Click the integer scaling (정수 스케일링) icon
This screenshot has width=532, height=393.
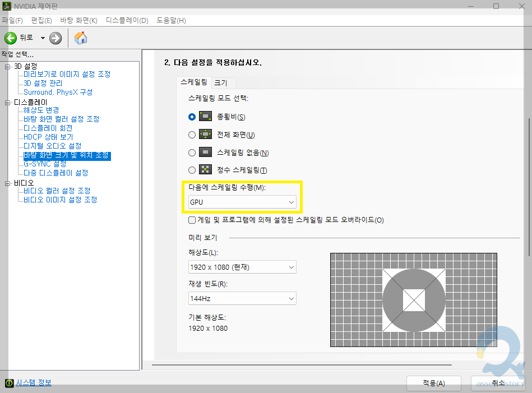(205, 170)
